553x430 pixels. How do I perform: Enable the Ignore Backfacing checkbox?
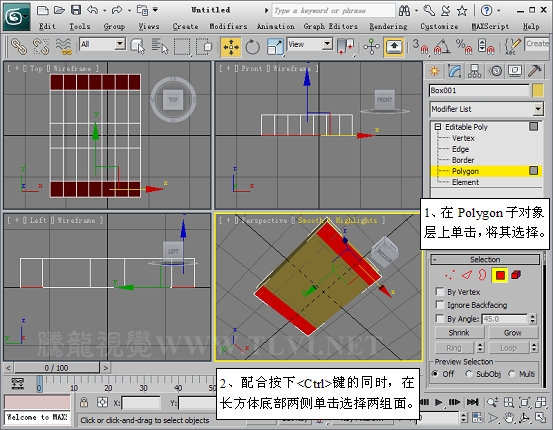click(439, 305)
